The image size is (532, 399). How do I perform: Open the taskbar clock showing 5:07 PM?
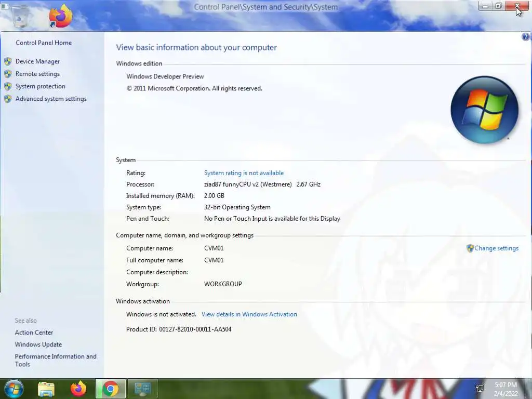click(506, 389)
